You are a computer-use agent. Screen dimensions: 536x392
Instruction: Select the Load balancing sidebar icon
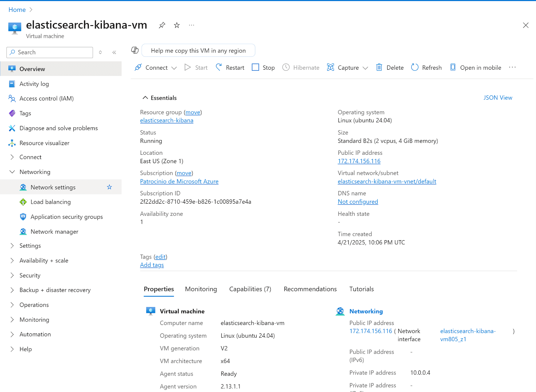click(x=23, y=202)
